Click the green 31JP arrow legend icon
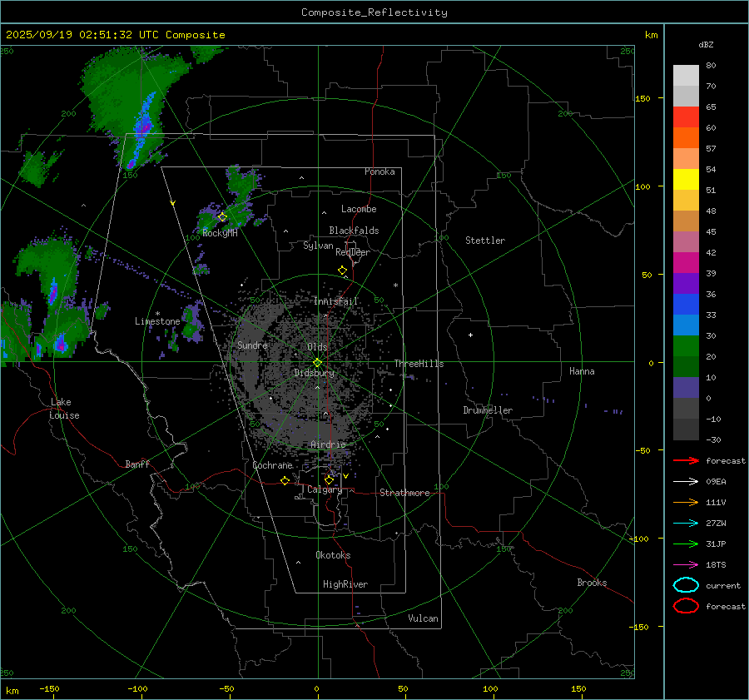Screen dimensions: 749x700 [x=685, y=544]
